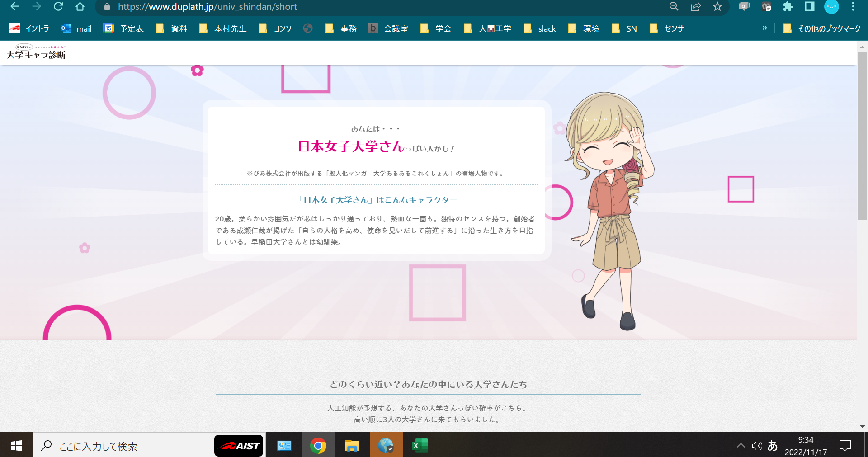Open the 事務 bookmark folder
The image size is (868, 457).
pos(341,28)
